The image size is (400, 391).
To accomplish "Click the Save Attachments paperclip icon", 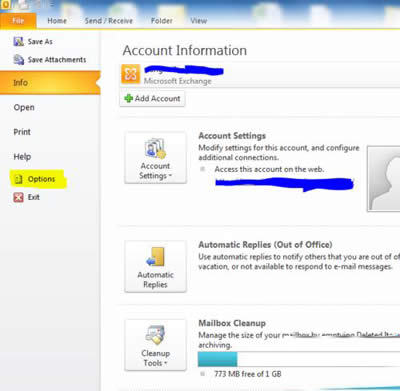I will click(18, 60).
